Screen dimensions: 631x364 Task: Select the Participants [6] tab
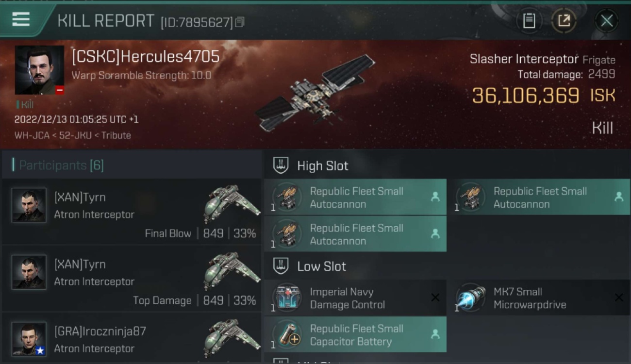pyautogui.click(x=58, y=165)
